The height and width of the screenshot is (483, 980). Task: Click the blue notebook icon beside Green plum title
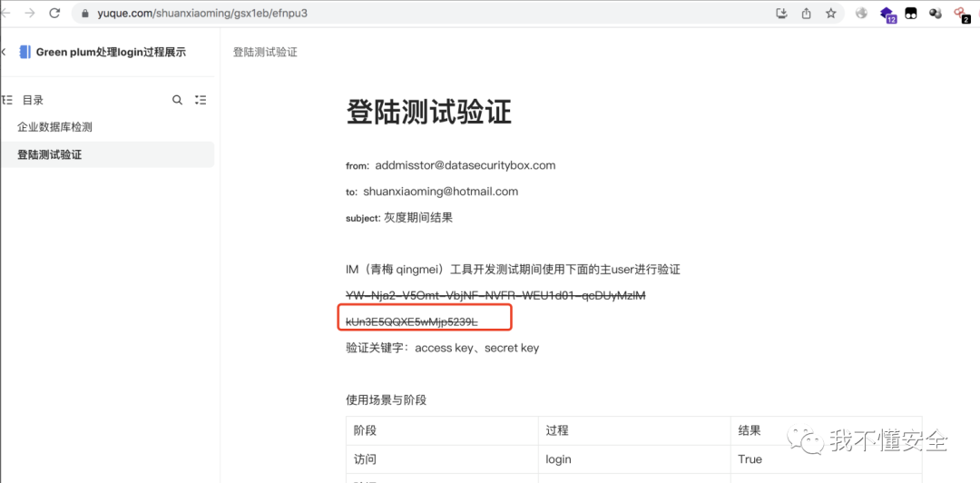pos(25,52)
